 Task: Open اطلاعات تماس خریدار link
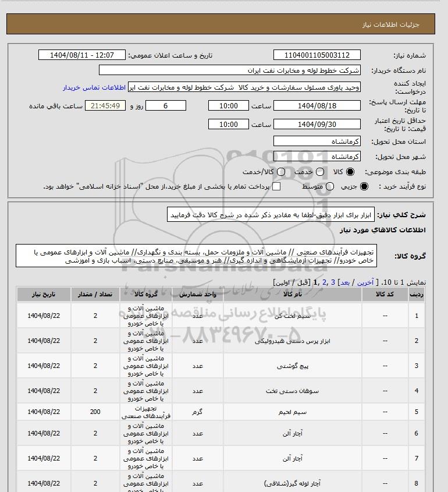tap(94, 87)
